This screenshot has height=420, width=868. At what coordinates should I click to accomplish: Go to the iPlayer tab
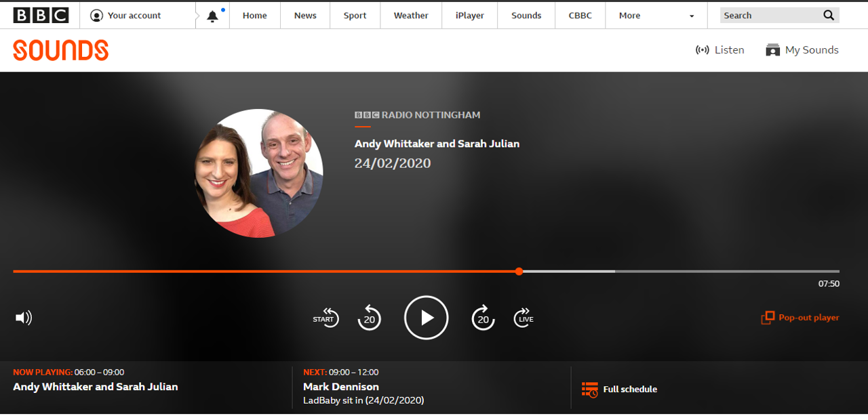[469, 16]
